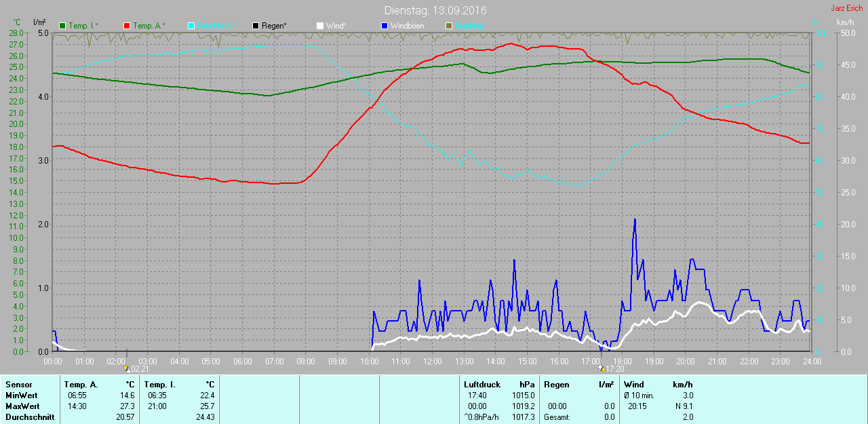Click the average pressure value 1017.3
The image size is (868, 424).
[x=524, y=417]
